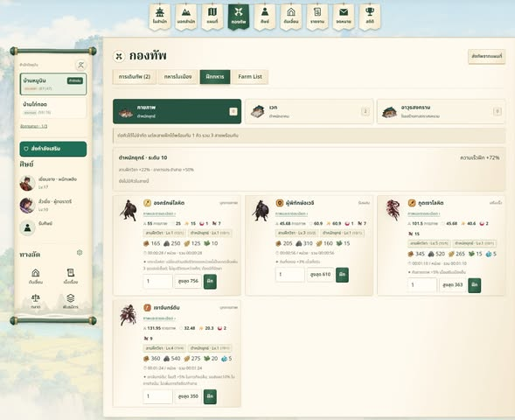This screenshot has height=420, width=515.
Task: Click the shield badge icon on 610 card
Action: click(280, 203)
